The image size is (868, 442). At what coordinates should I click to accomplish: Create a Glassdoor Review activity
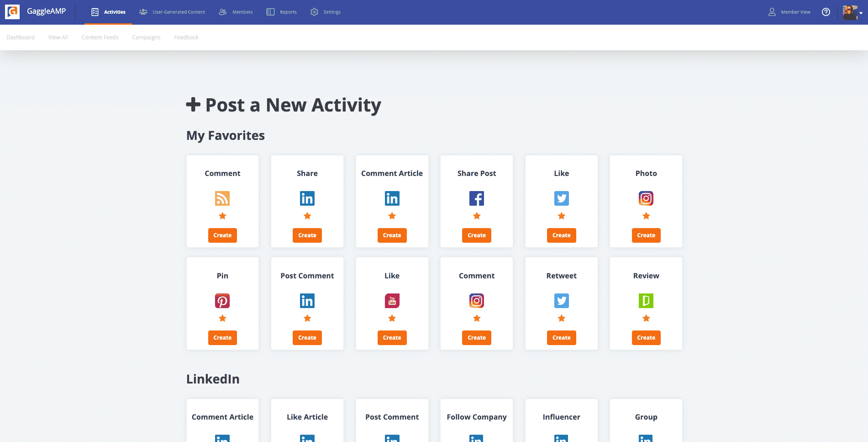[646, 338]
